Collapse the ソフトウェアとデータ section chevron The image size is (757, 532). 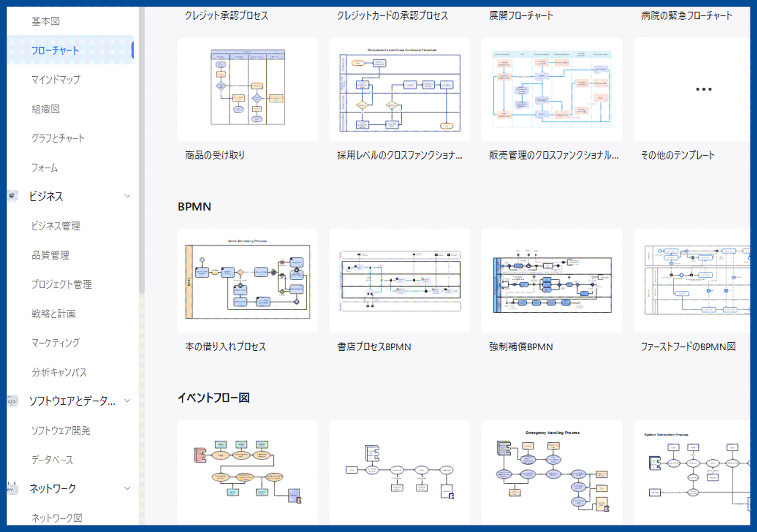pyautogui.click(x=127, y=401)
